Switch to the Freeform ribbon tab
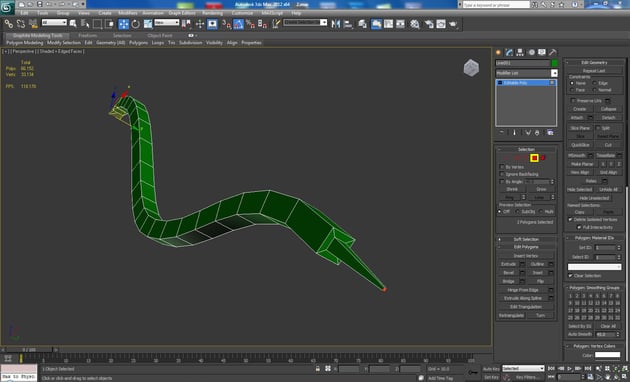This screenshot has height=382, width=630. coord(88,35)
